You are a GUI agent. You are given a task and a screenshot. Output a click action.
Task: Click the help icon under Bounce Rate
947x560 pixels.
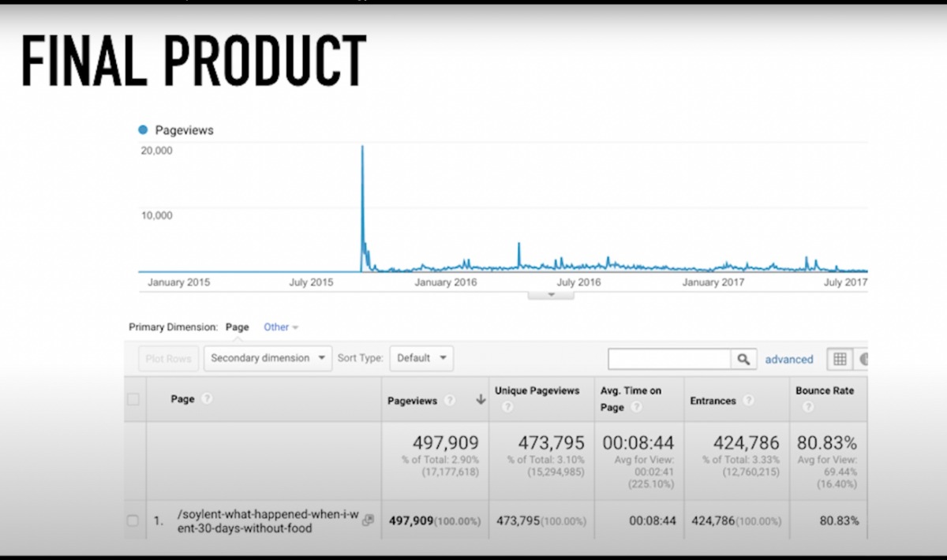pyautogui.click(x=808, y=408)
